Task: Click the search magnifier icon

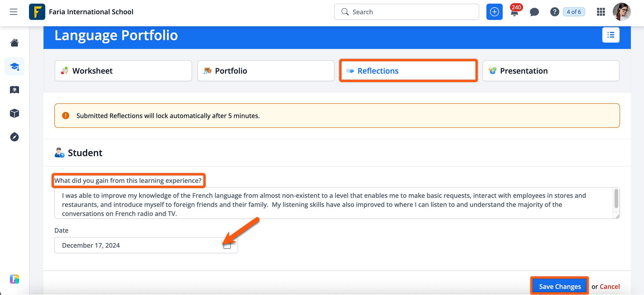Action: click(x=345, y=12)
